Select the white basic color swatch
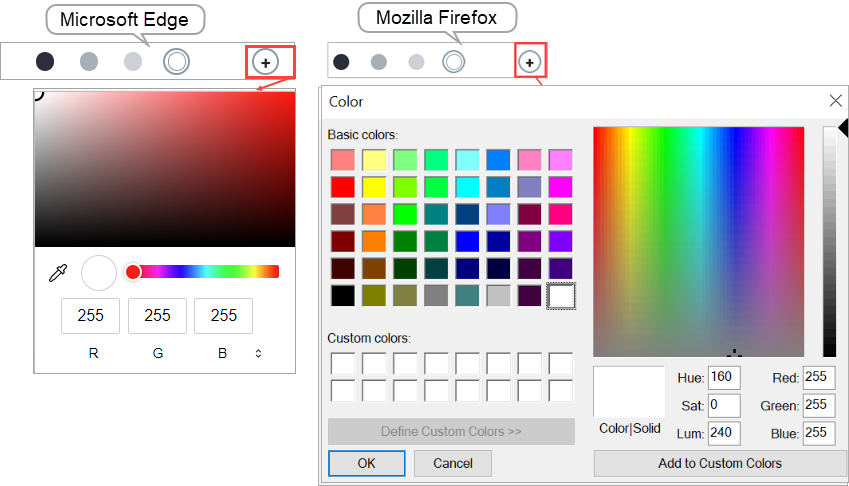 [561, 296]
